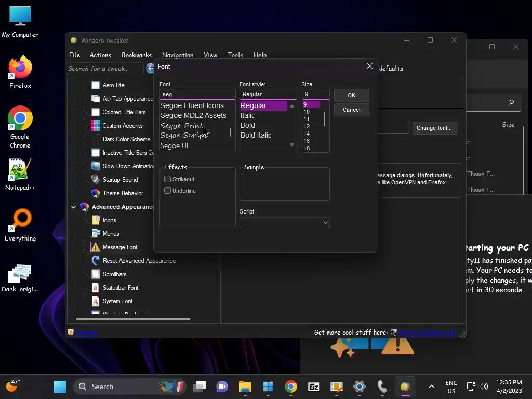
Task: Click the Size input field
Action: tap(315, 95)
